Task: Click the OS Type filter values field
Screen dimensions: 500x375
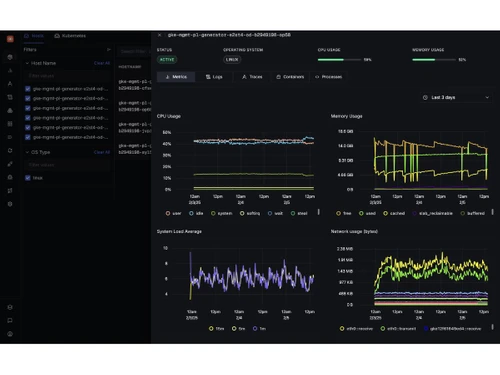Action: [x=67, y=165]
